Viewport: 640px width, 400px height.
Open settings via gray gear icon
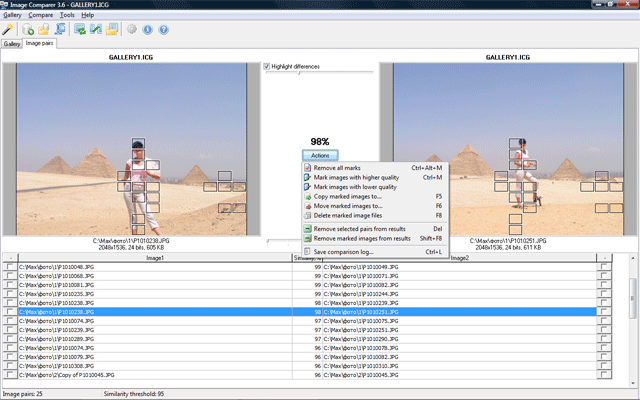click(132, 29)
